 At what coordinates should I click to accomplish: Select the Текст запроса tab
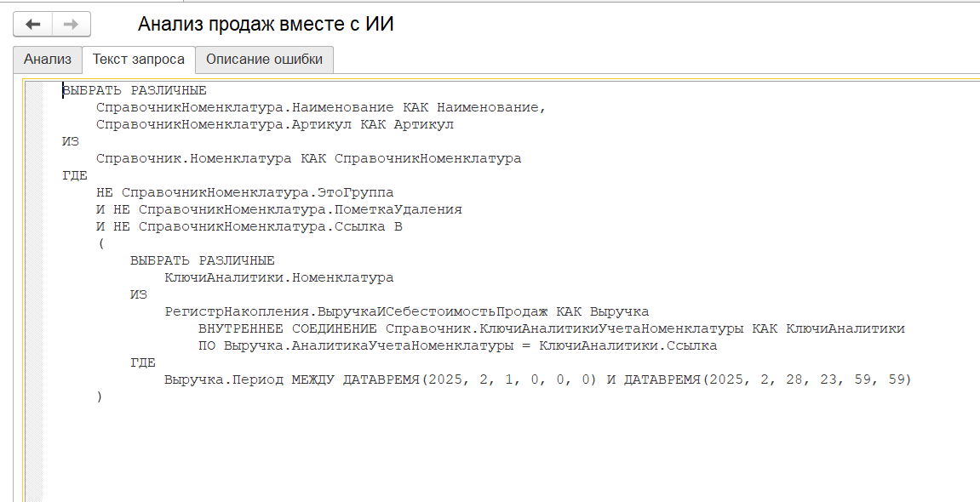click(x=138, y=60)
